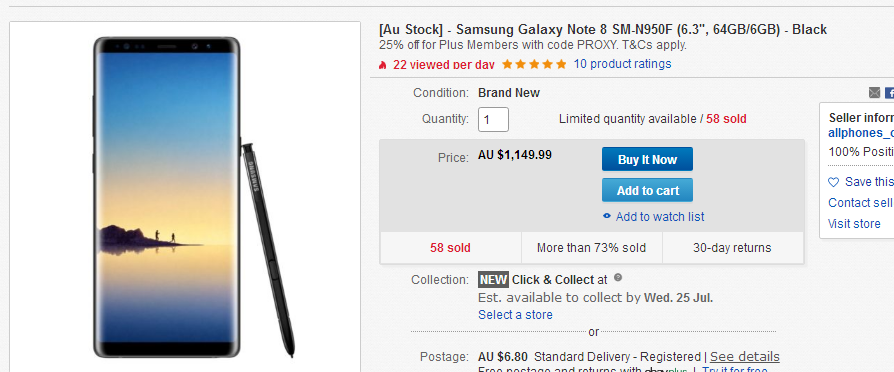Screen dimensions: 894x372
Task: Click the email share envelope icon
Action: 874,93
